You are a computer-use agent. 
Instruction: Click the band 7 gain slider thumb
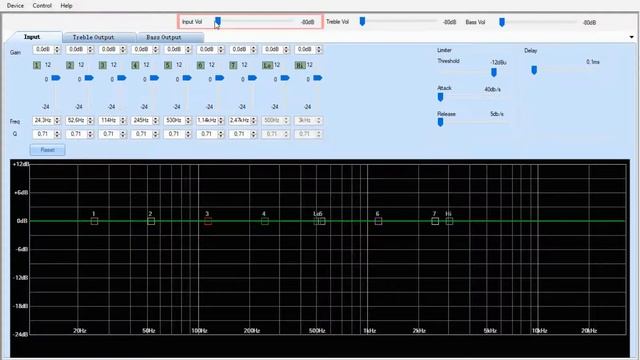pyautogui.click(x=252, y=78)
